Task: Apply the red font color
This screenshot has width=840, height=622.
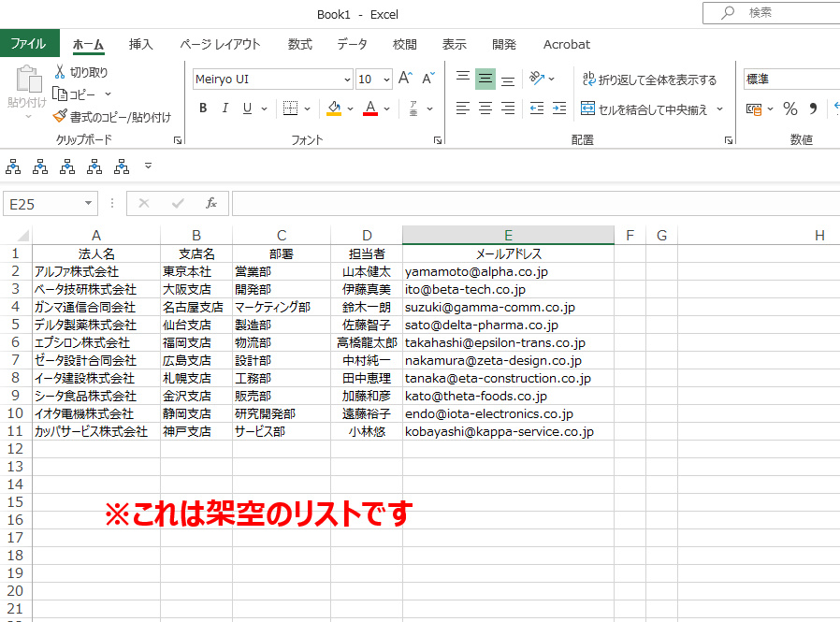Action: pyautogui.click(x=370, y=108)
